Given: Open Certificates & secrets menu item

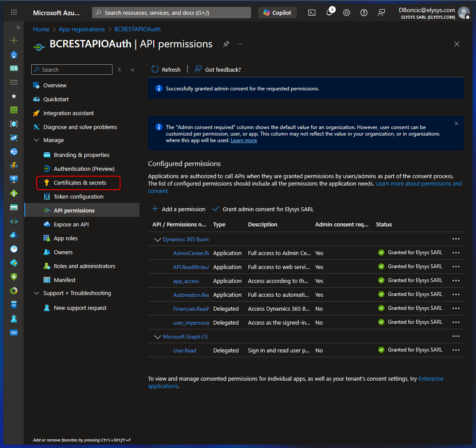Looking at the screenshot, I should tap(80, 183).
